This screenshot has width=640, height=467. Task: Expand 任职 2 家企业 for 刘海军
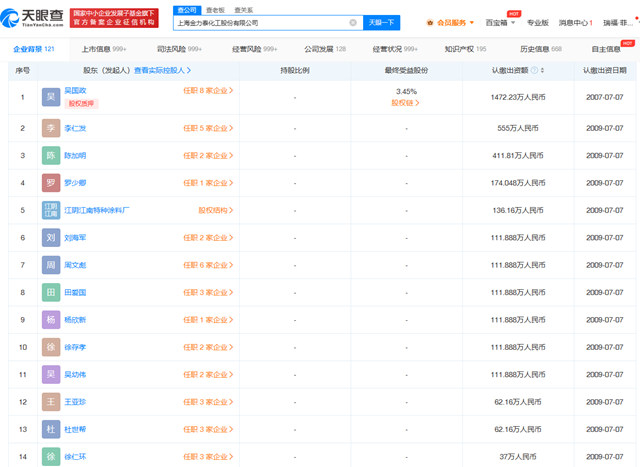[x=208, y=238]
